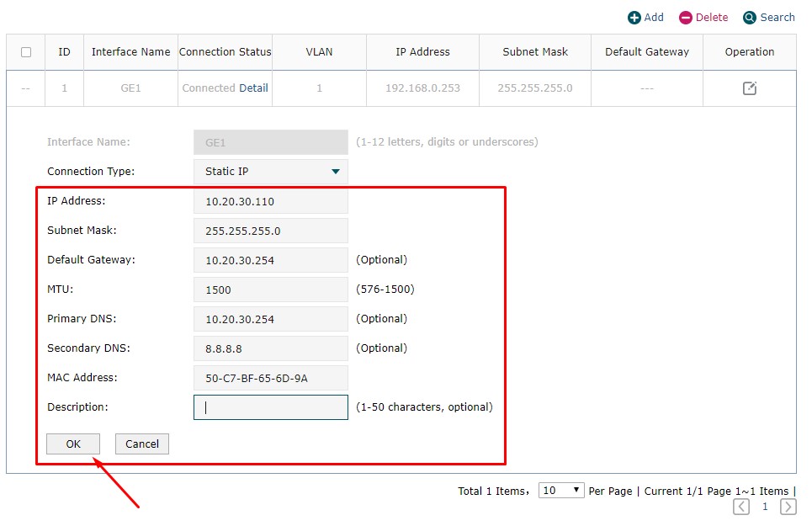Click the Add plus icon
The height and width of the screenshot is (526, 812).
634,18
